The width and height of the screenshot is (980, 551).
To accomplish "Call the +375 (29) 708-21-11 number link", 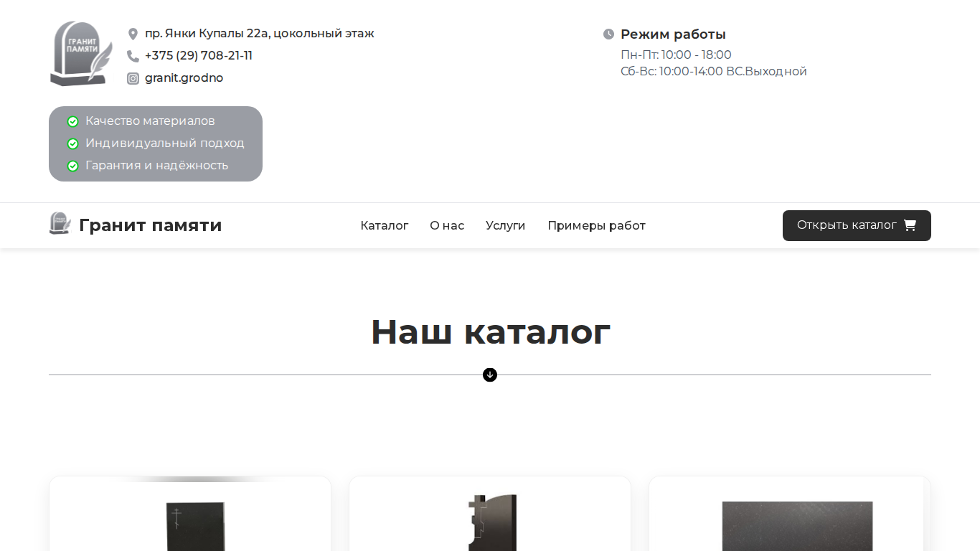I will pyautogui.click(x=199, y=56).
